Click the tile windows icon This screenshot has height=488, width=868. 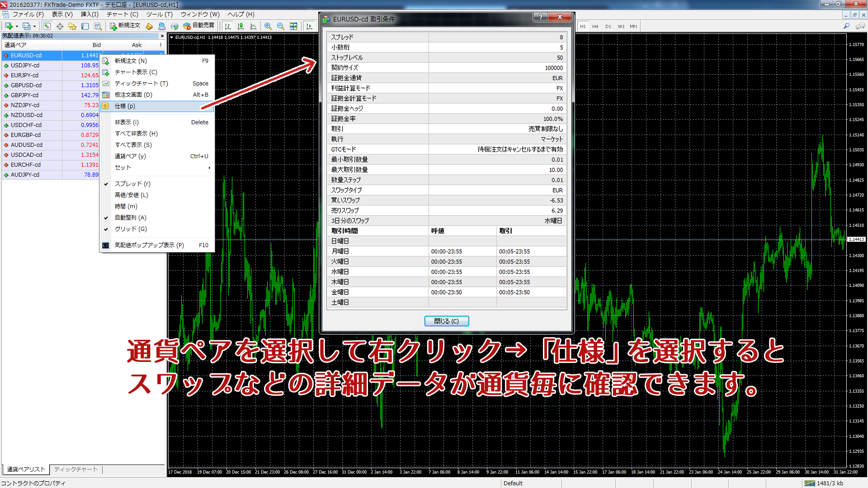pyautogui.click(x=293, y=26)
